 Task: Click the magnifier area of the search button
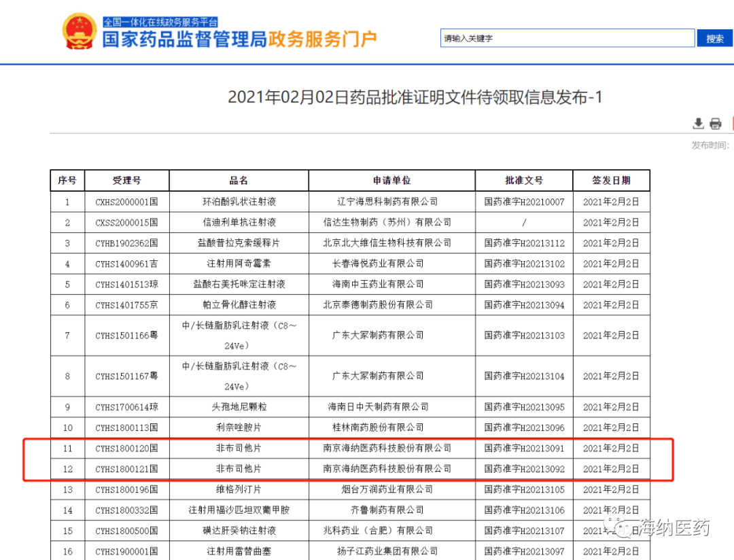[714, 38]
